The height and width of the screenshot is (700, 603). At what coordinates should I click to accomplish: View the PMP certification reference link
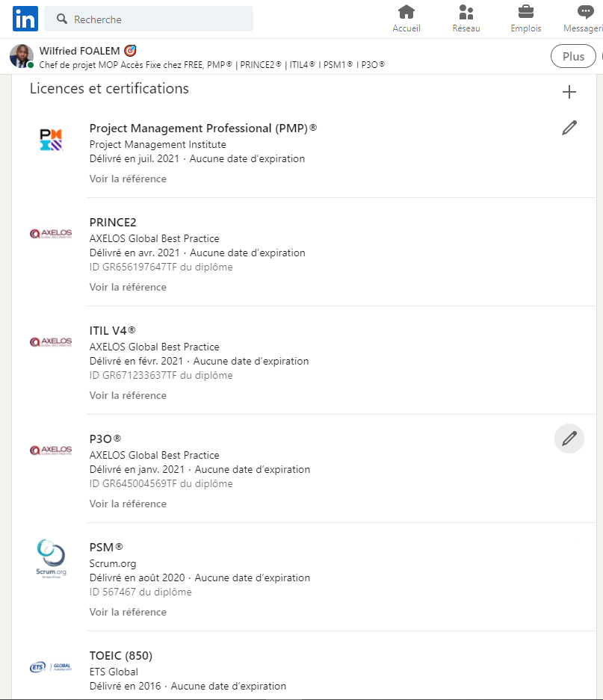(x=128, y=179)
